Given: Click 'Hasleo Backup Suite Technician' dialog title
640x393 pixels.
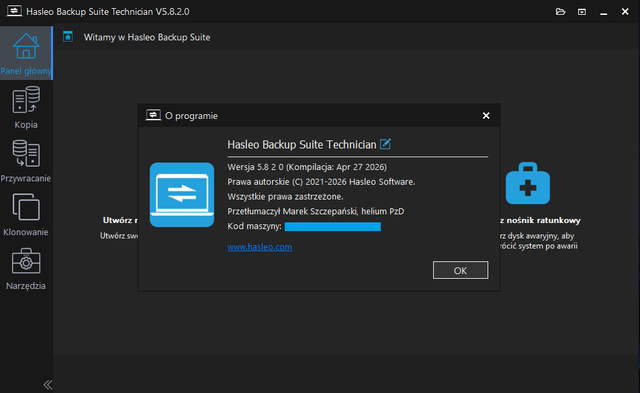Looking at the screenshot, I should click(302, 144).
